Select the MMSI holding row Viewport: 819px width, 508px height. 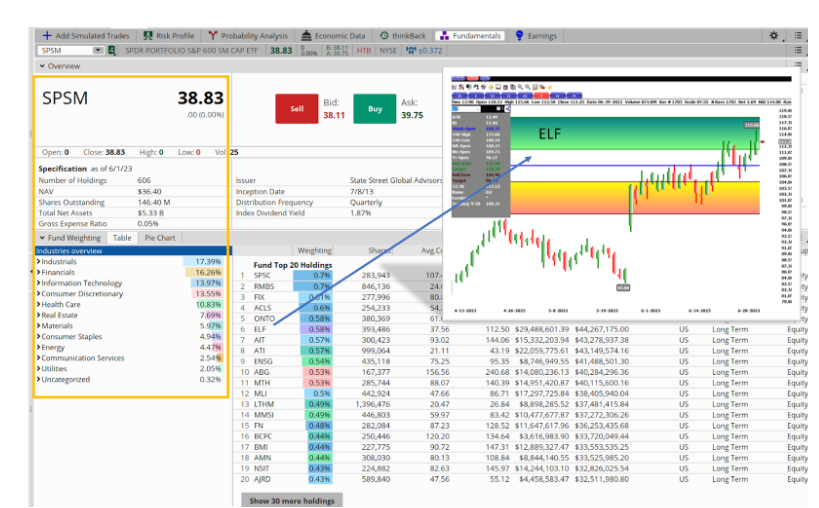(x=522, y=415)
